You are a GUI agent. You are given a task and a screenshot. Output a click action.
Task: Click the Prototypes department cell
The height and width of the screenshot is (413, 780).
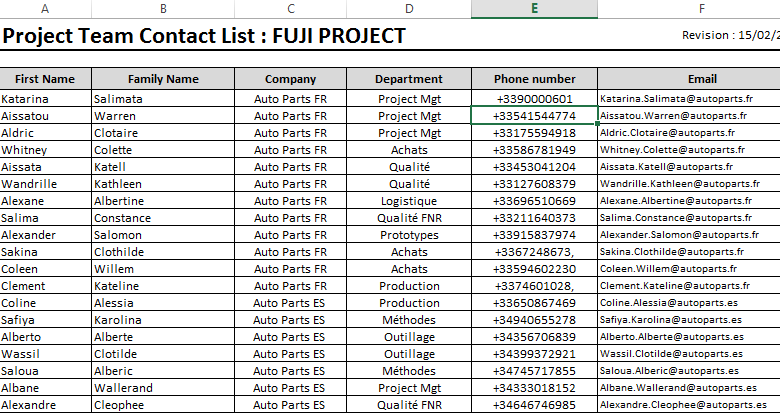coord(408,235)
